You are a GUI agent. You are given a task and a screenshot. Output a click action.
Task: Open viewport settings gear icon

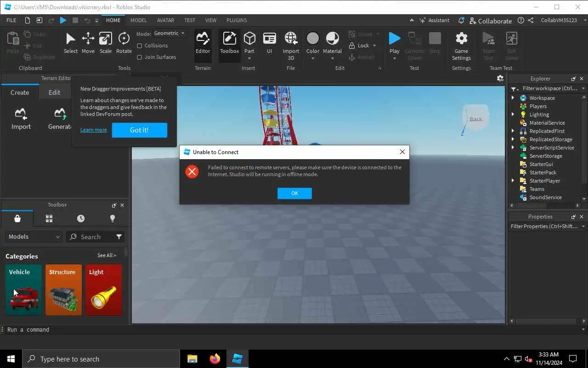click(500, 78)
